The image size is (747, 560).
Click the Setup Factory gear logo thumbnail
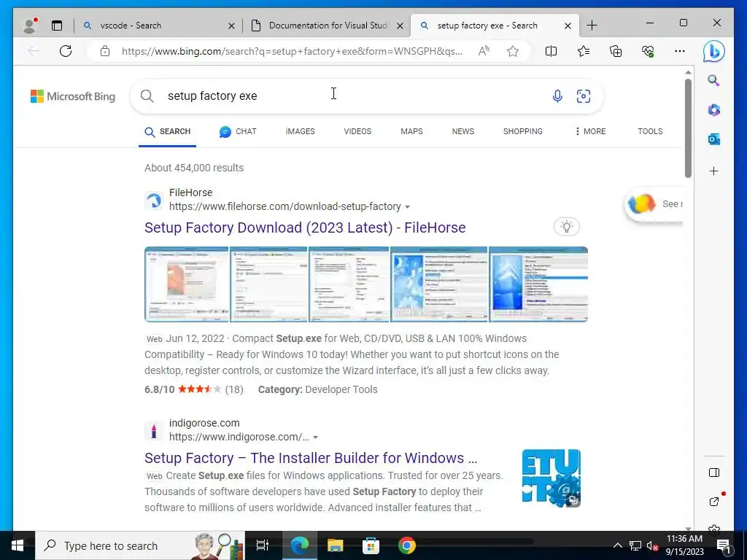coord(551,478)
